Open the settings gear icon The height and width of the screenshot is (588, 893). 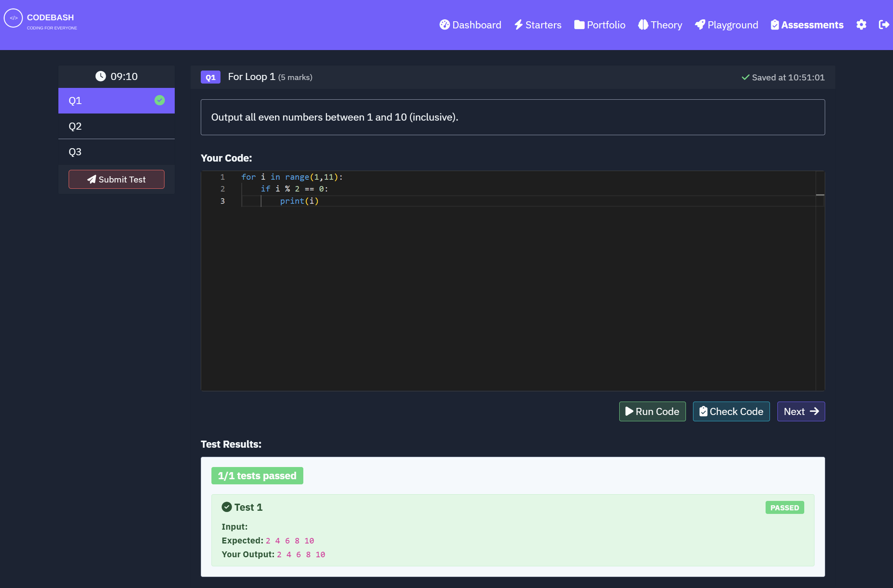click(x=861, y=25)
